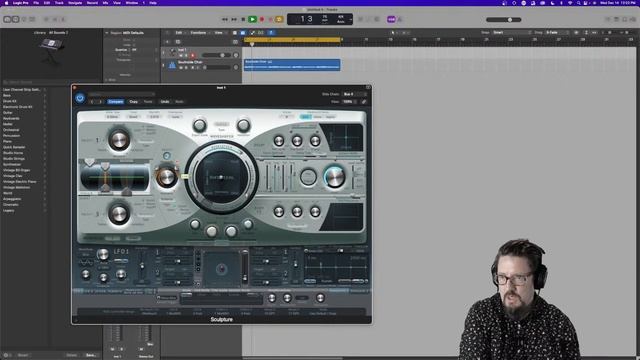
Task: Open the Library panel button
Action: point(7,19)
